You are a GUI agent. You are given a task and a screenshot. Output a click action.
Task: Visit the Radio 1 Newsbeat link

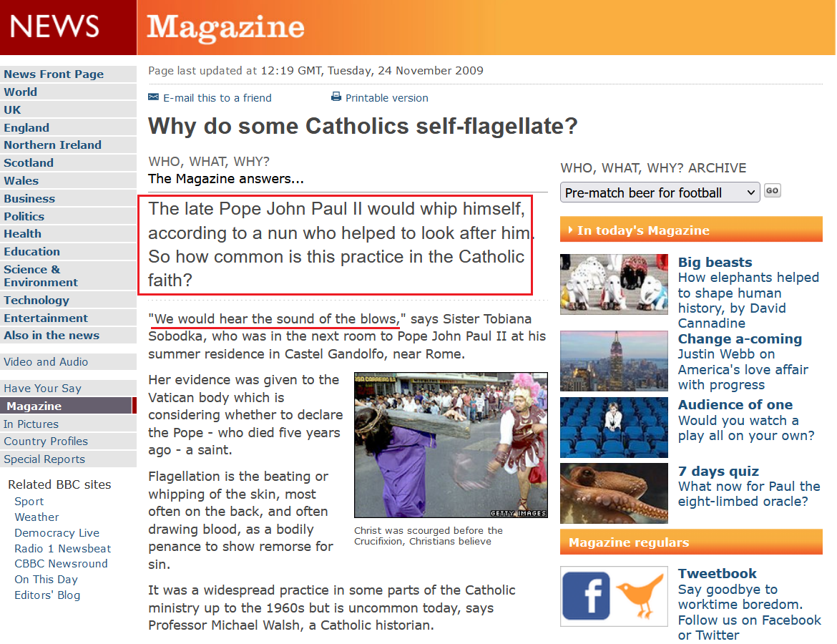63,548
